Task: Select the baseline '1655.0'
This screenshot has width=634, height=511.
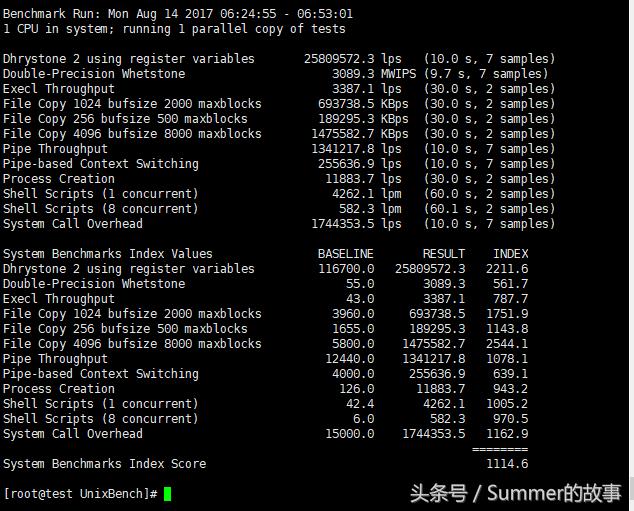Action: tap(353, 329)
